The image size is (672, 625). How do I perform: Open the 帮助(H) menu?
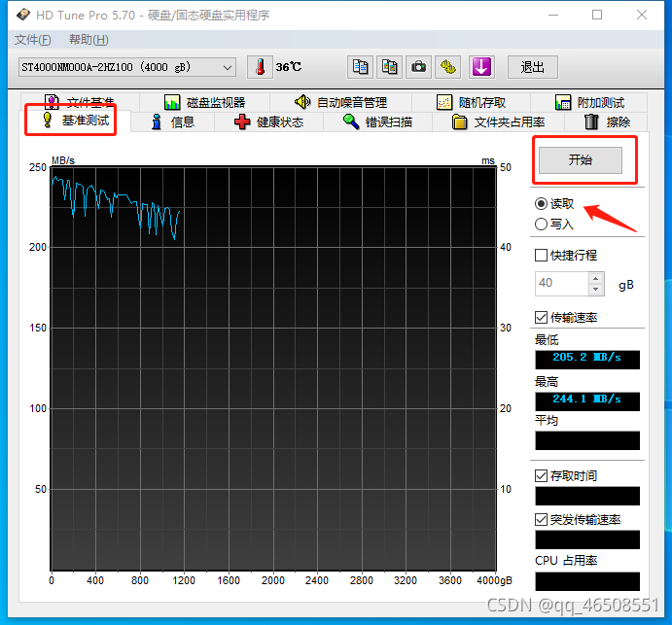(88, 40)
